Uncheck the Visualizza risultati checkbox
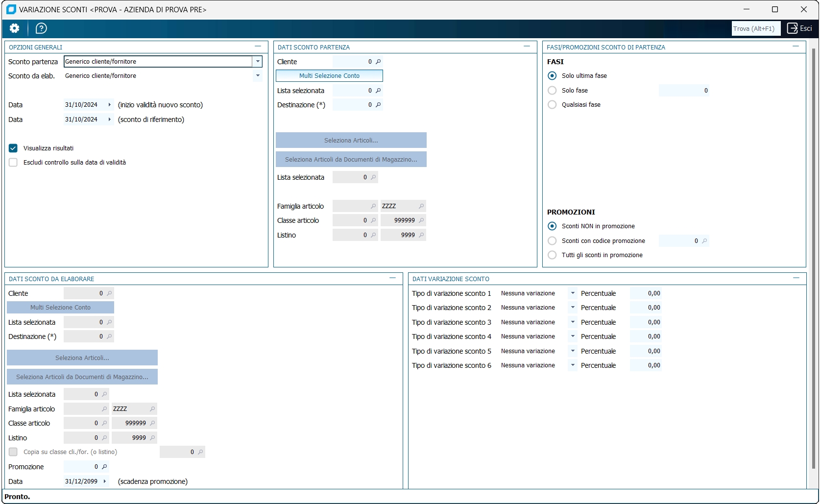821x504 pixels. coord(13,148)
